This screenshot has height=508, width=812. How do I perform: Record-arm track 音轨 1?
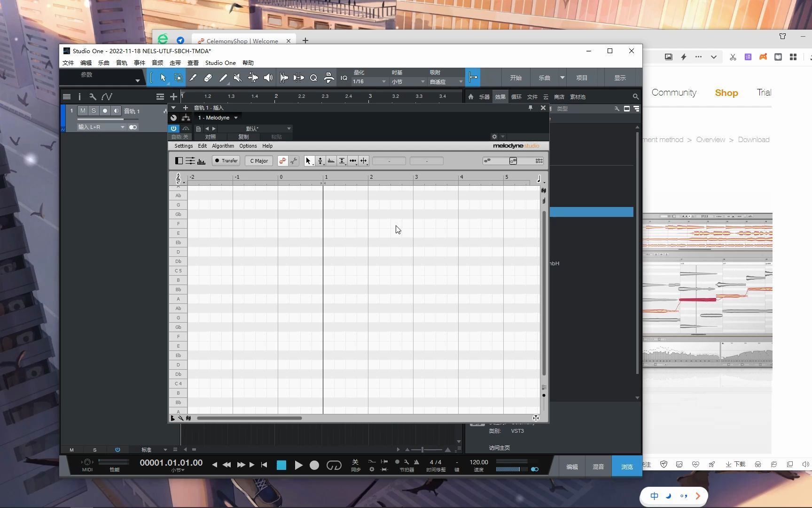tap(105, 111)
